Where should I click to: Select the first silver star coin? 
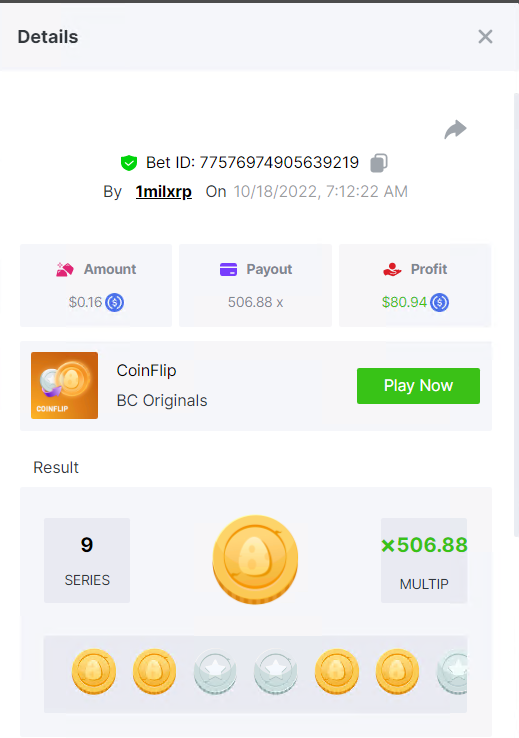[215, 672]
